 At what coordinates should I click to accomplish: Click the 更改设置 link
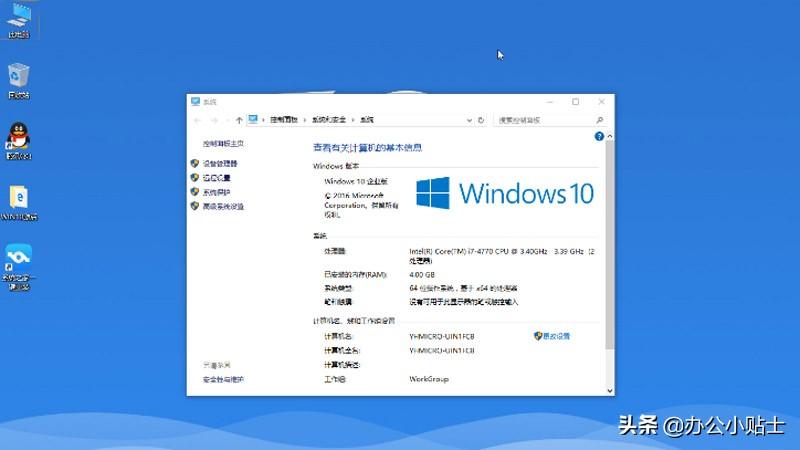pos(556,336)
